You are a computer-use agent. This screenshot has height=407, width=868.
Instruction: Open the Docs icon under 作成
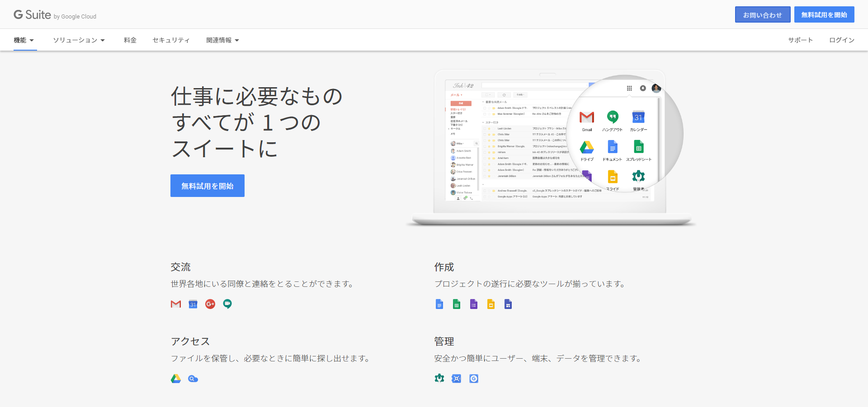[x=439, y=304]
